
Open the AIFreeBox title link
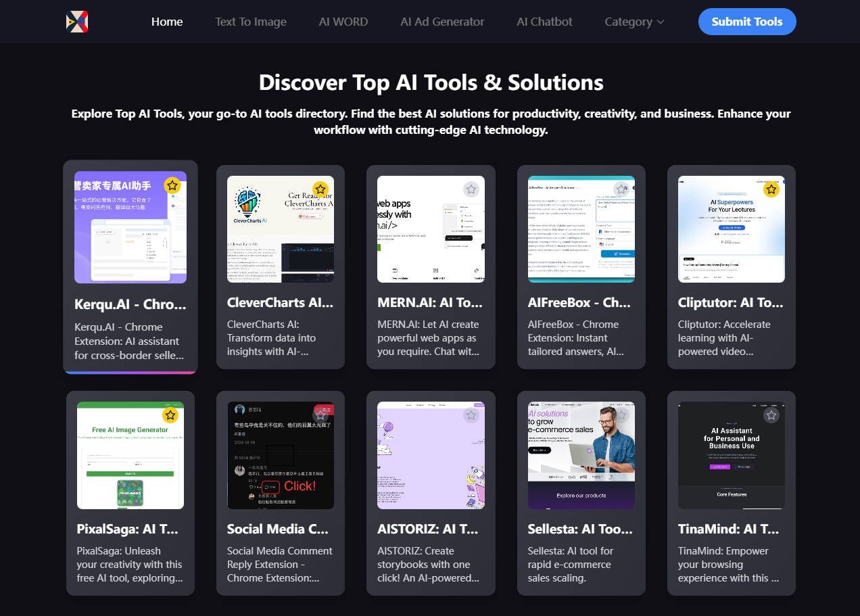pos(581,302)
